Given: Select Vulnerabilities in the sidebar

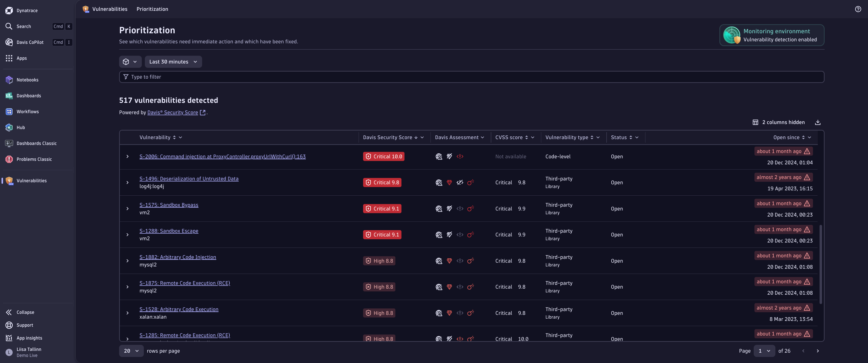Looking at the screenshot, I should coord(32,180).
